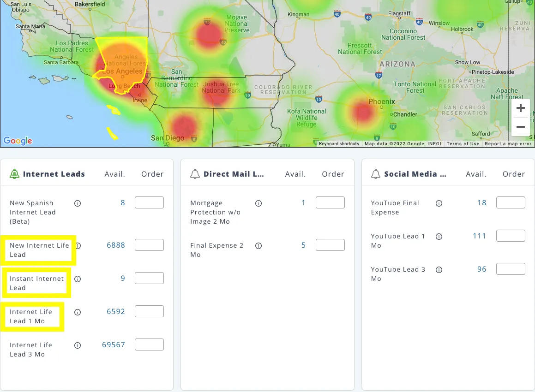Open info for Internet Life Lead 3 Mo
The width and height of the screenshot is (535, 392).
[78, 345]
